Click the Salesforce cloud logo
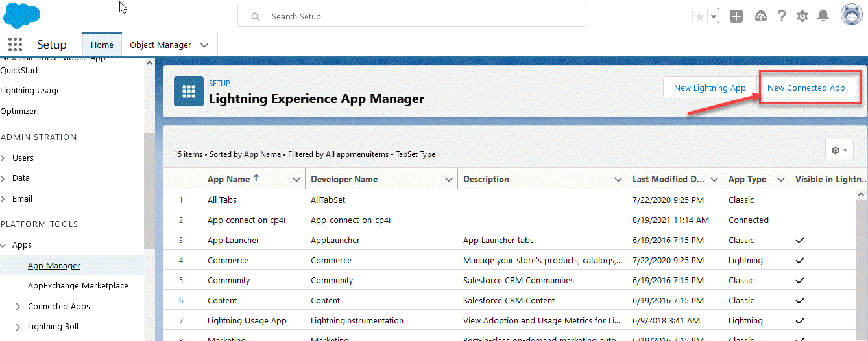This screenshot has width=868, height=341. [x=21, y=15]
